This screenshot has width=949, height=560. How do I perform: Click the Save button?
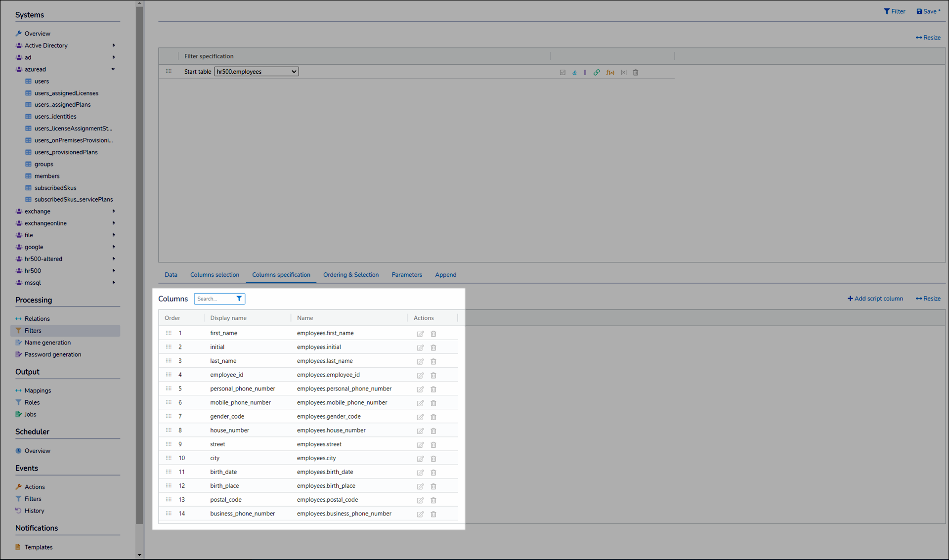pos(928,11)
